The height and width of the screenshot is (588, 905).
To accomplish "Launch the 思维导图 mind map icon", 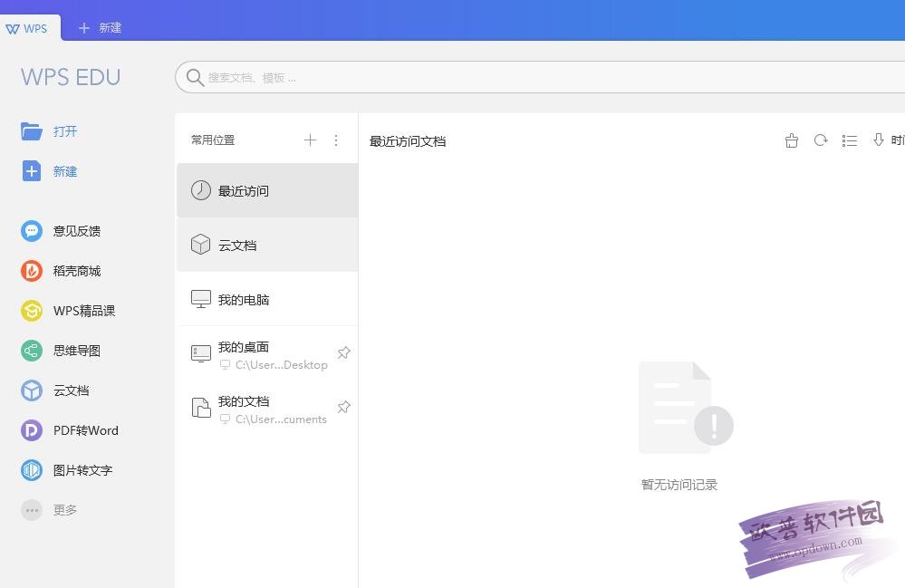I will (31, 351).
